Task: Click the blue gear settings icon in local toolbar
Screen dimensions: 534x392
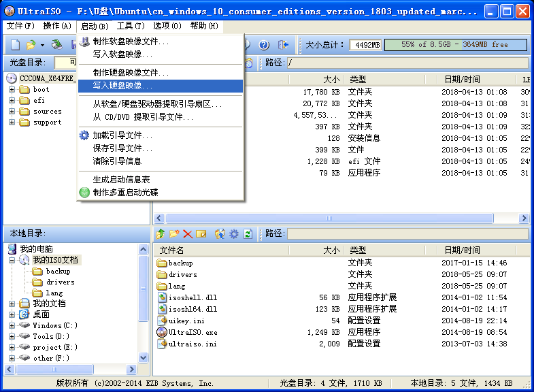Action: (233, 234)
